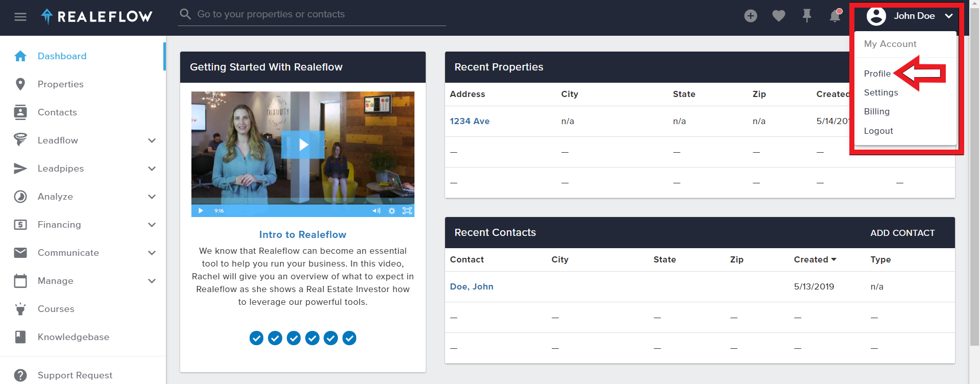Viewport: 980px width, 384px height.
Task: Open Courses in sidebar
Action: 56,309
